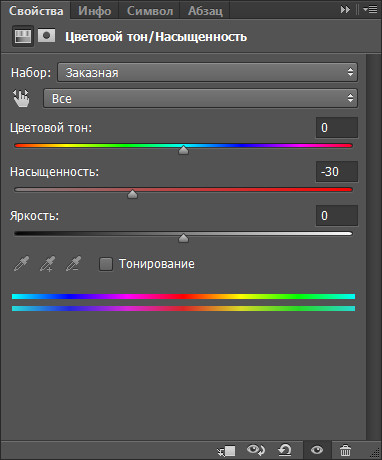Click the Насыщенность: label

click(54, 172)
